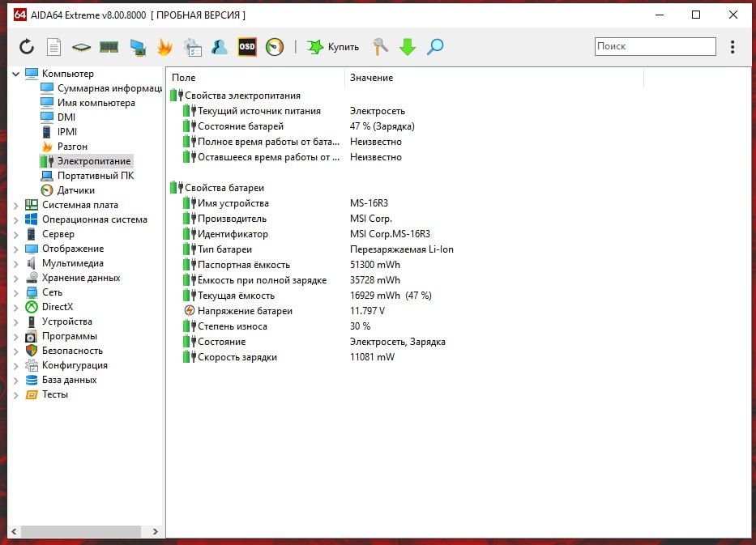Open the Motherboard chip toolbar icon
The width and height of the screenshot is (756, 545).
[81, 47]
